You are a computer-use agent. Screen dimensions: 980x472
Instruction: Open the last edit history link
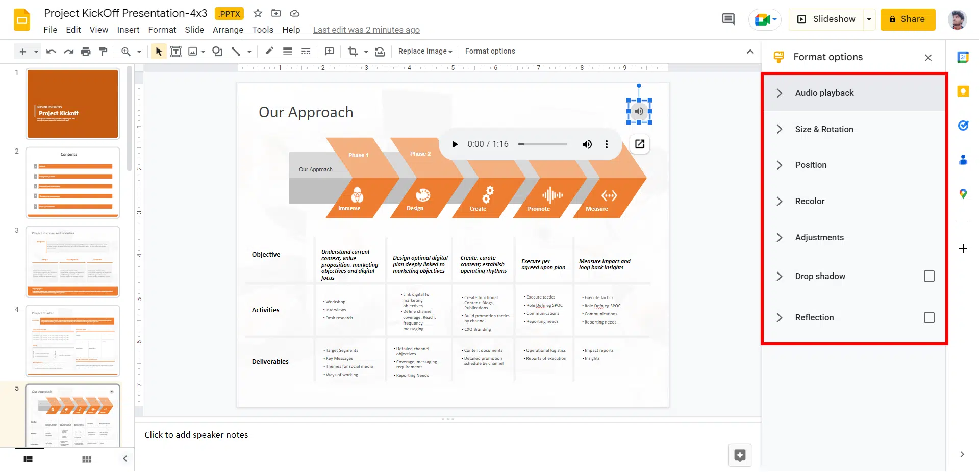(366, 30)
